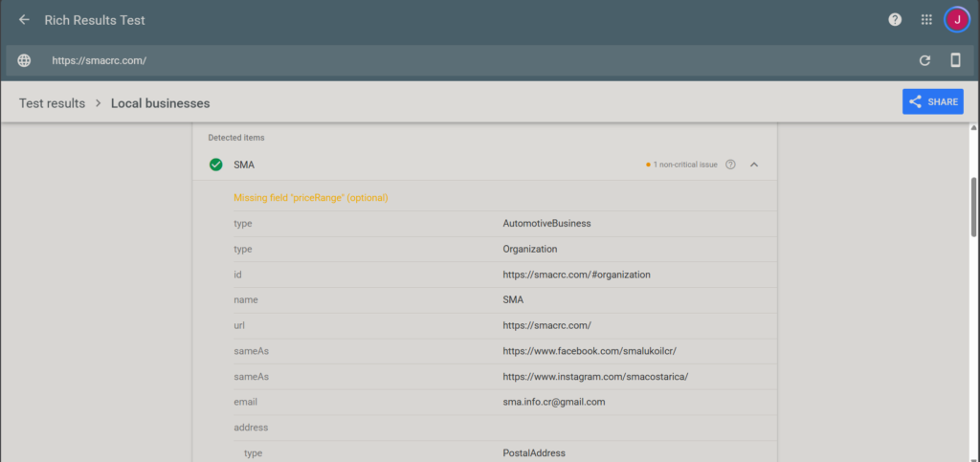980x462 pixels.
Task: Select the AutomotiveBusiness value
Action: (546, 224)
